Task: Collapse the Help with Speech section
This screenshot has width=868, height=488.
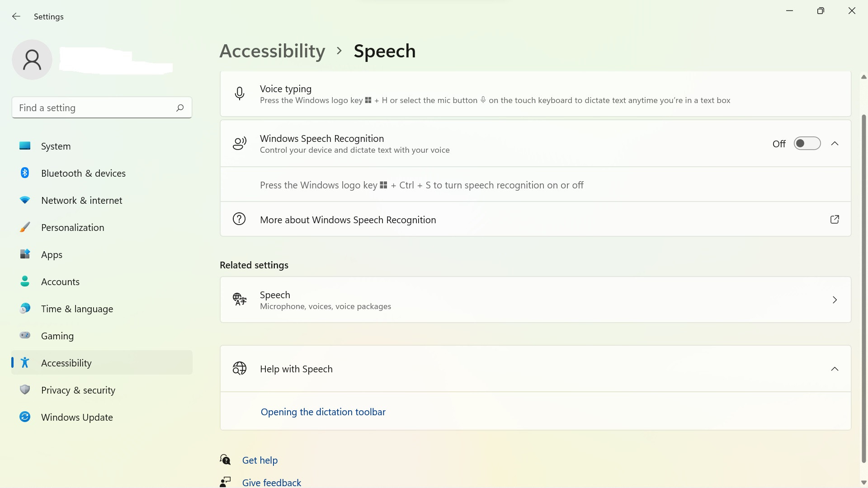Action: [x=835, y=369]
